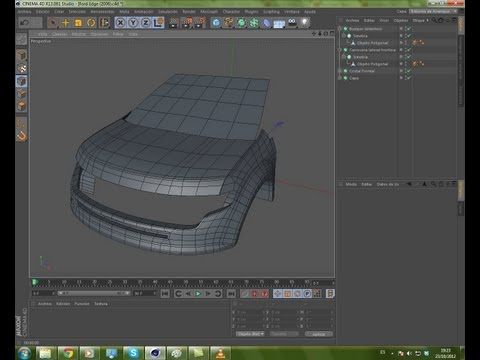The image size is (480, 360).
Task: Expand the Carrocería lateral frontal object
Action: 340,50
